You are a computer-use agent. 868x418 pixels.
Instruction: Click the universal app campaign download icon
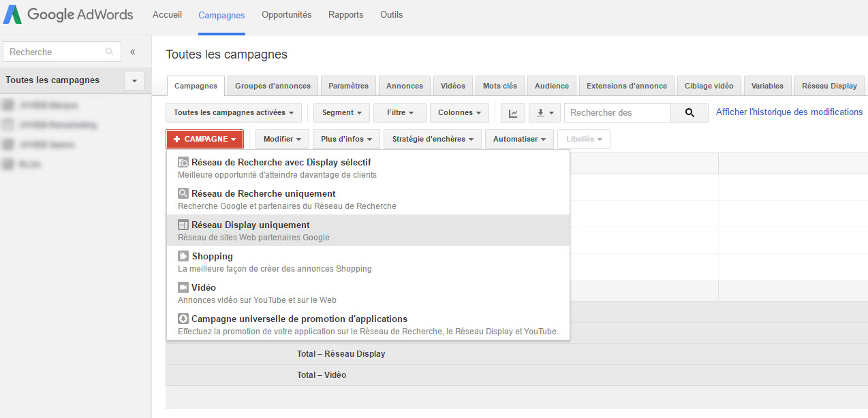(x=183, y=319)
